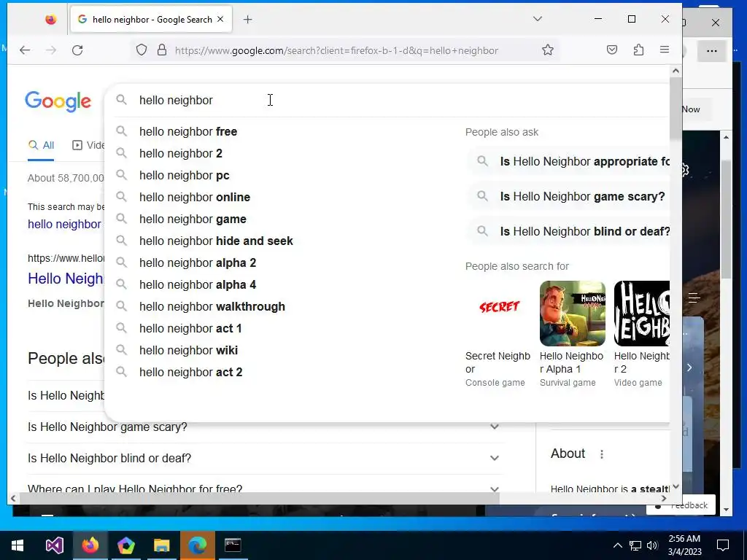Reload the page in Firefox
This screenshot has height=560, width=747.
(x=77, y=50)
